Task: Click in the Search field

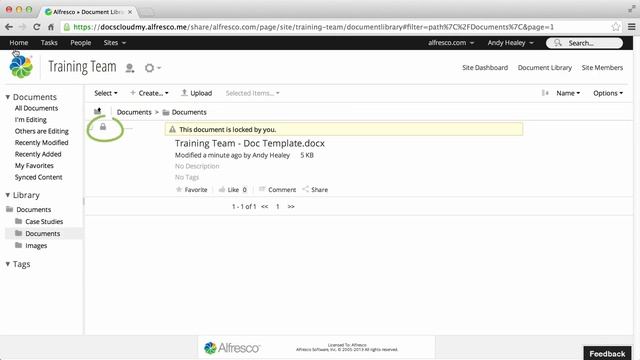Action: (x=584, y=43)
